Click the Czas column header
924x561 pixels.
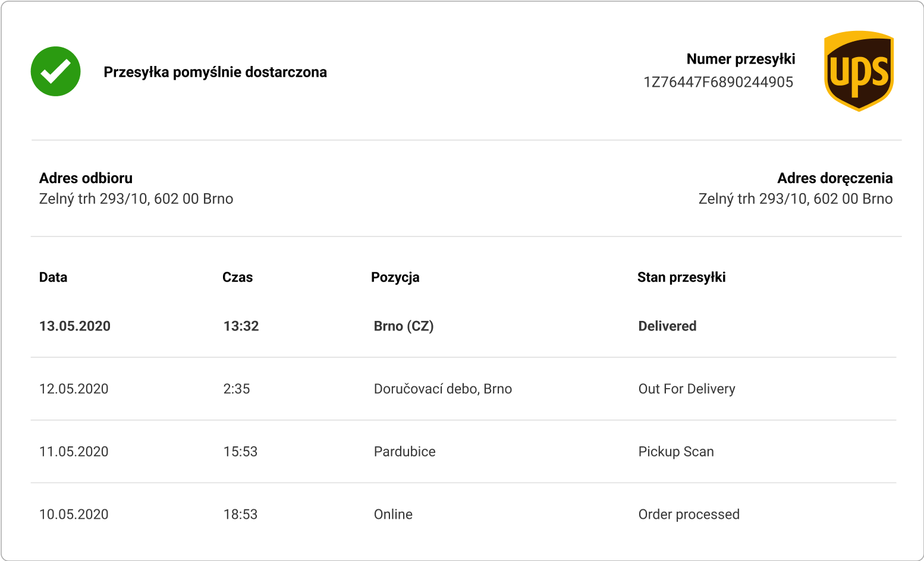point(237,277)
